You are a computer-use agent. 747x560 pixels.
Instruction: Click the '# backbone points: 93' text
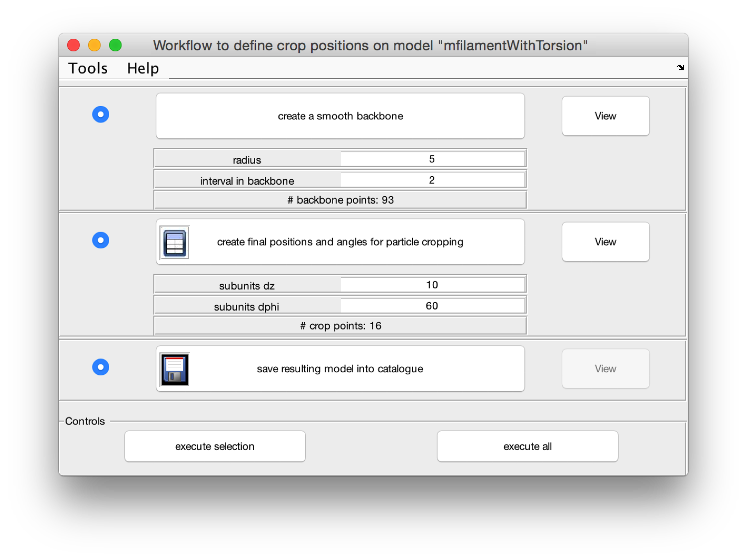(341, 200)
